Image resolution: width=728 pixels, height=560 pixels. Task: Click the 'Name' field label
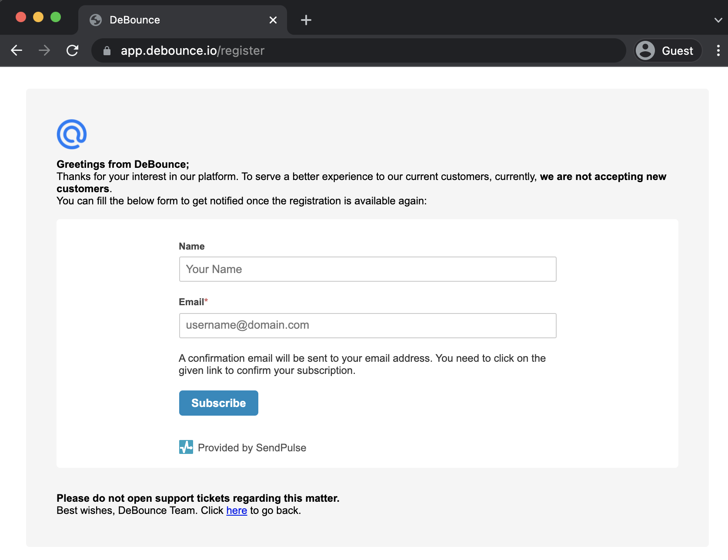point(192,247)
